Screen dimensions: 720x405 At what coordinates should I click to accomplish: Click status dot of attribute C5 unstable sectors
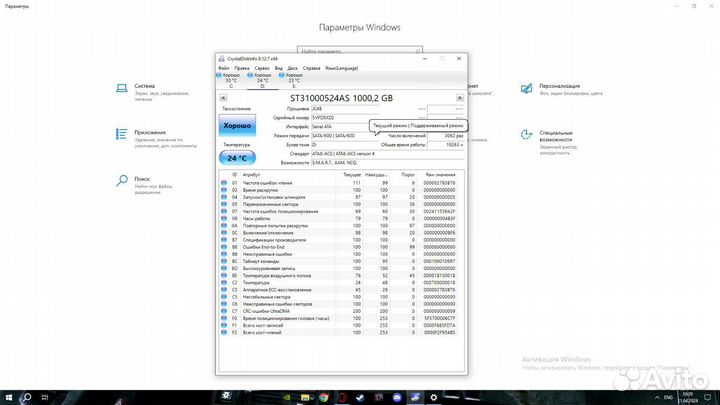(224, 297)
